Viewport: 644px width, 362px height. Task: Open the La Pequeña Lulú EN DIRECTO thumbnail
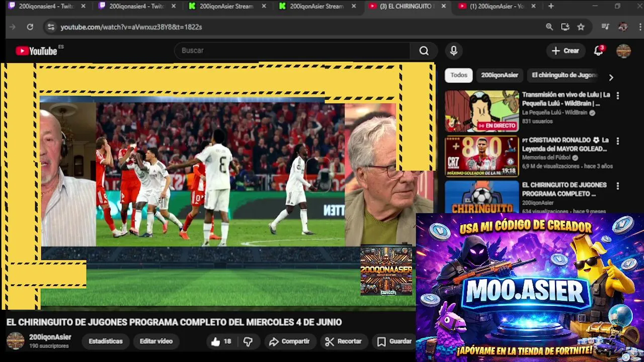pyautogui.click(x=481, y=111)
